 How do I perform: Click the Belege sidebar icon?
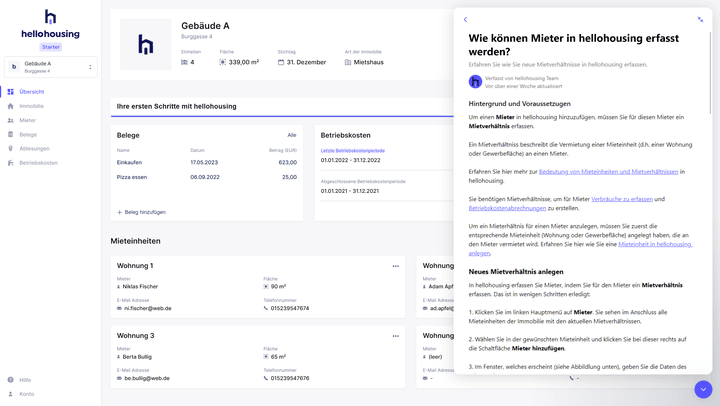[11, 134]
